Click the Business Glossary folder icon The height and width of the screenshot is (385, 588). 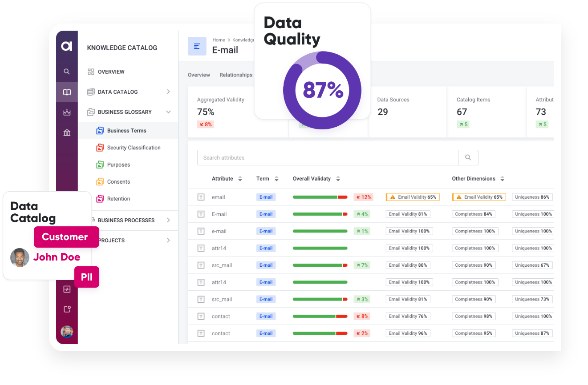tap(91, 112)
